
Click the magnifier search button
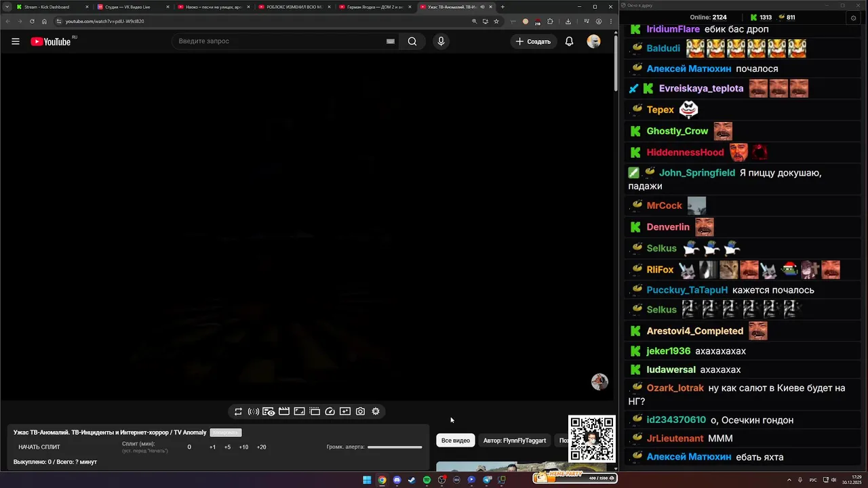point(412,41)
